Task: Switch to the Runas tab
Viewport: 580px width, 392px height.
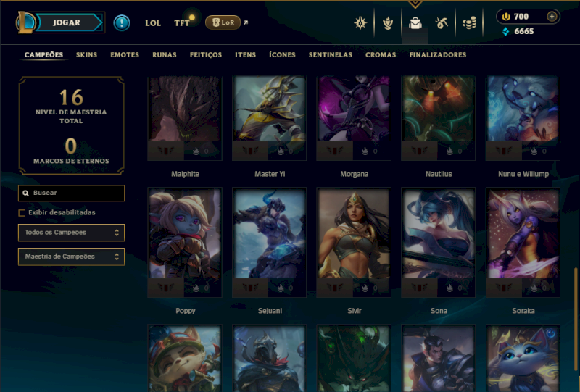Action: (165, 55)
